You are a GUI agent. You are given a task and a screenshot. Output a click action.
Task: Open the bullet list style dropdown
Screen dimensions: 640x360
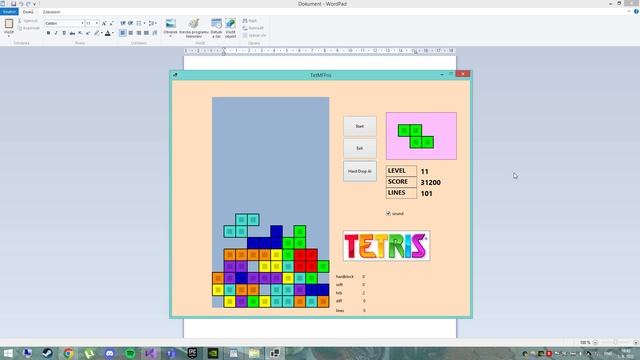pyautogui.click(x=144, y=23)
